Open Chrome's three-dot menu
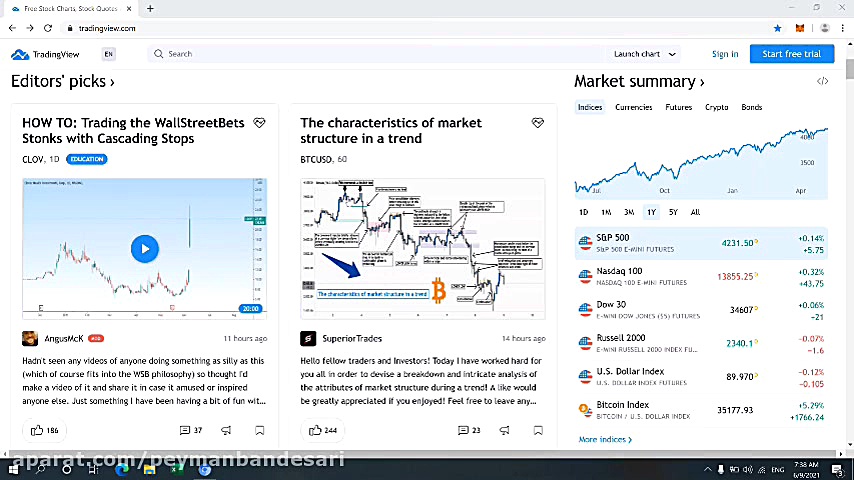 843,28
